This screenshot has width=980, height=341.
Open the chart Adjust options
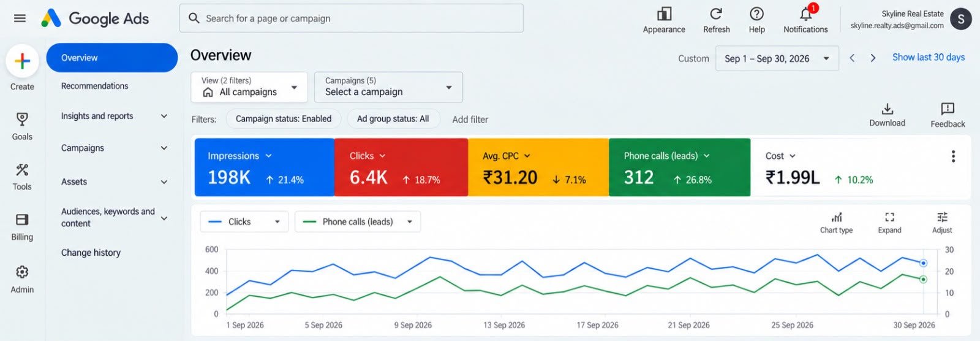tap(942, 223)
